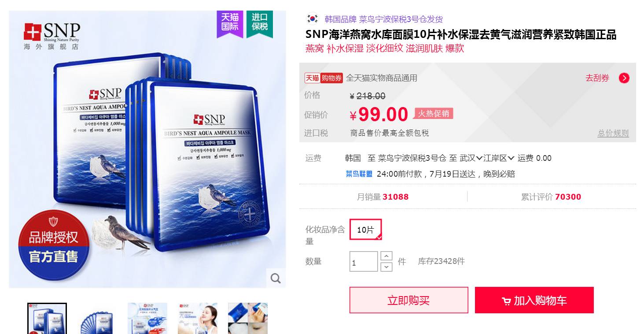
Task: Open the 总价规则 link
Action: click(613, 133)
